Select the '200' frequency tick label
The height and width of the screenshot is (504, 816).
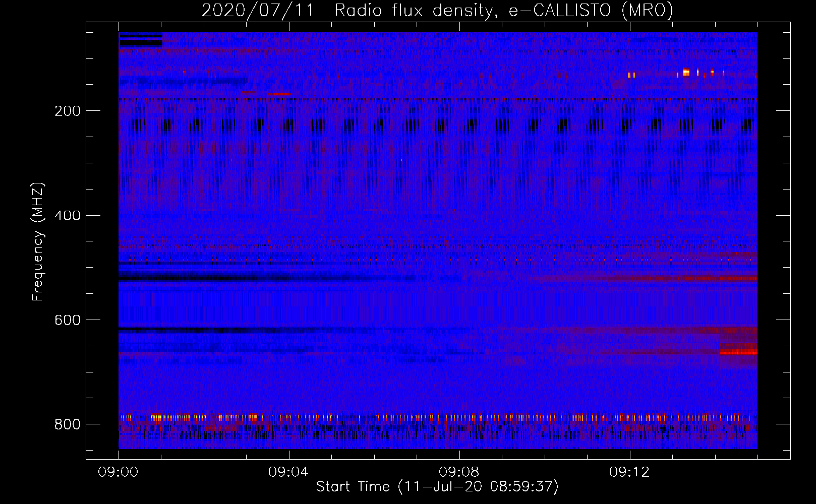(x=68, y=111)
